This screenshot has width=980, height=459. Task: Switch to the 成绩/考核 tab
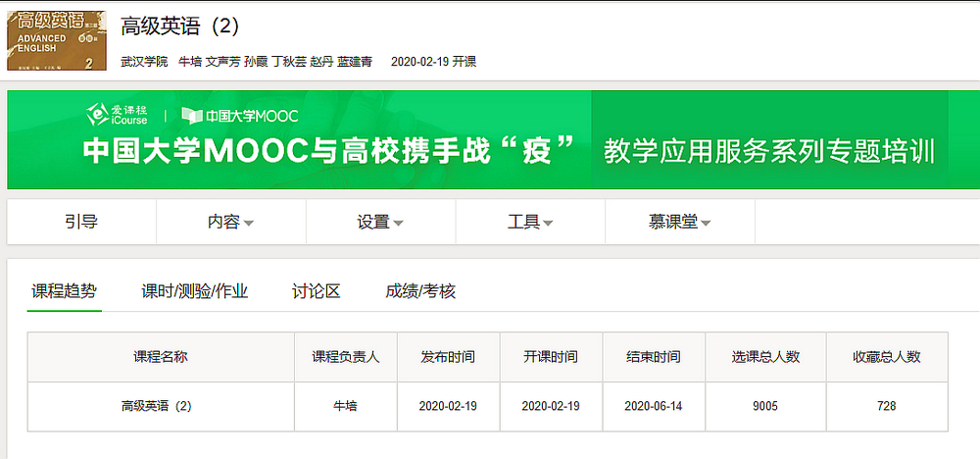(x=420, y=291)
